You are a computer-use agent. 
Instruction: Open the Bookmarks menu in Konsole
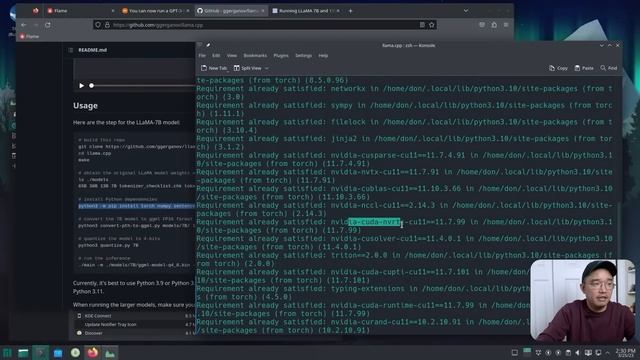(x=255, y=56)
